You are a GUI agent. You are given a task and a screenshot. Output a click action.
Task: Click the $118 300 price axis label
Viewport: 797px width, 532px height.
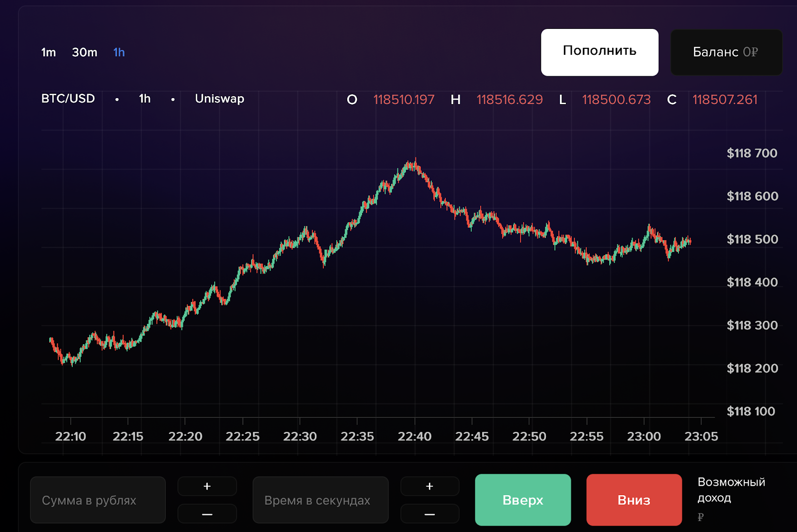[x=752, y=325]
